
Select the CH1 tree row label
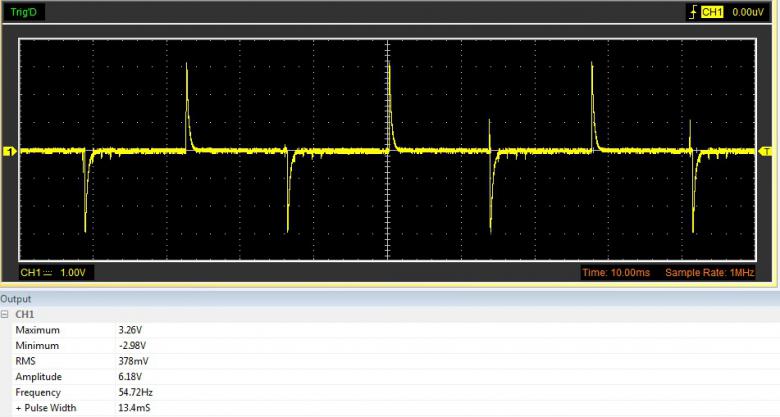[x=24, y=314]
